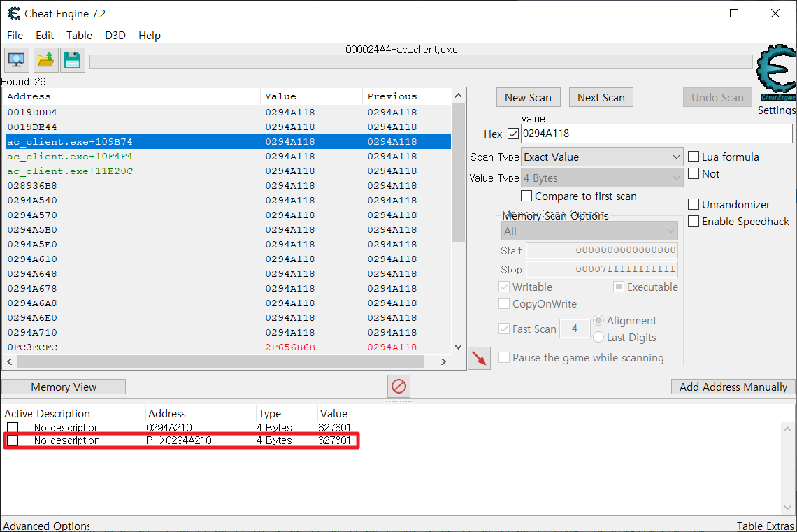This screenshot has width=797, height=532.
Task: Click changed value 2F656B6B in red
Action: [x=290, y=347]
